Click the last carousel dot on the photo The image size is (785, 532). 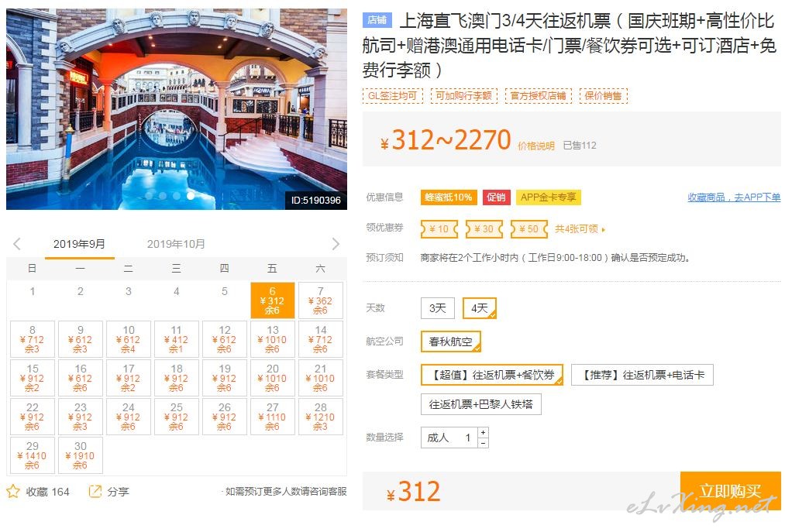click(x=190, y=196)
